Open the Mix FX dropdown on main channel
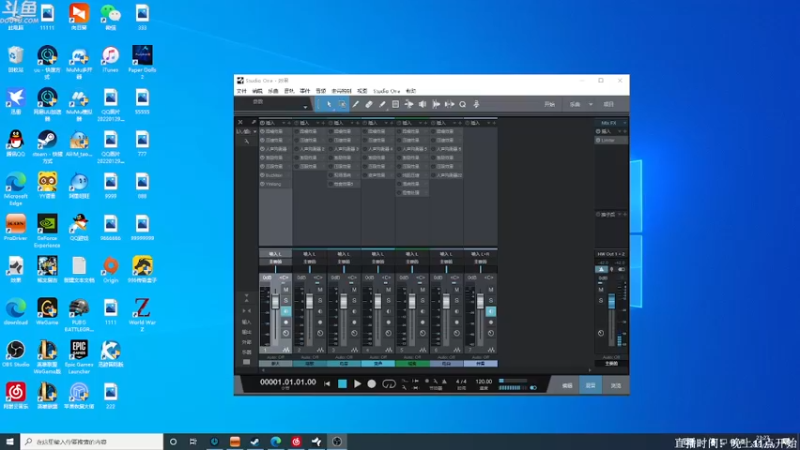The height and width of the screenshot is (450, 800). (x=624, y=123)
